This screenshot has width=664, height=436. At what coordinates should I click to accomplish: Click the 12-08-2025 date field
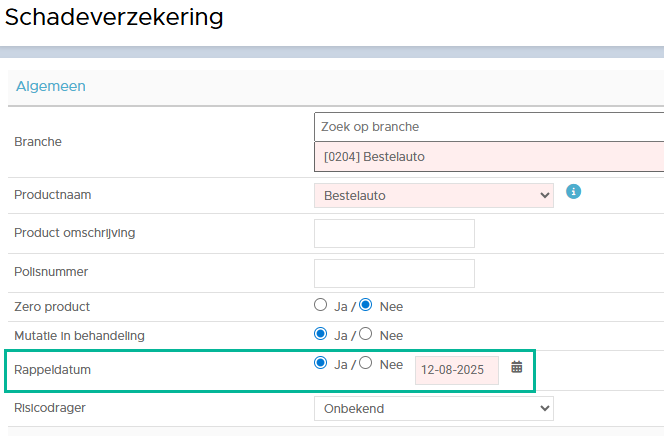pyautogui.click(x=456, y=370)
